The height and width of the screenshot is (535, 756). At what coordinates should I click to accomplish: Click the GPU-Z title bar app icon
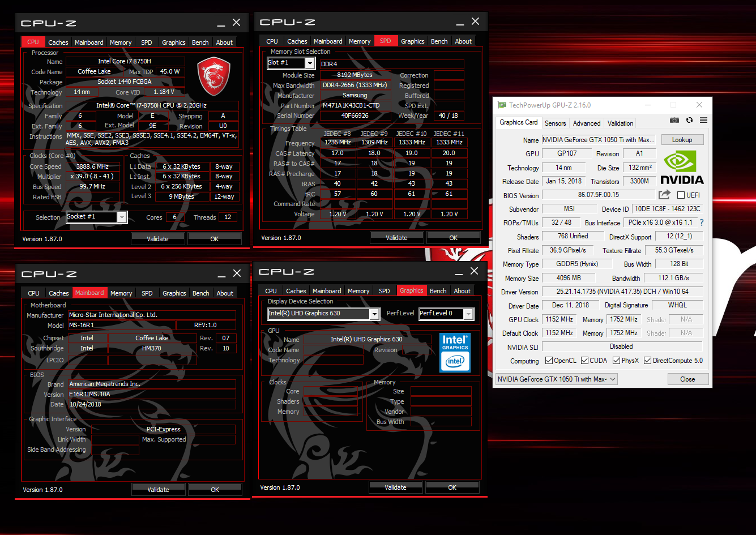(502, 105)
